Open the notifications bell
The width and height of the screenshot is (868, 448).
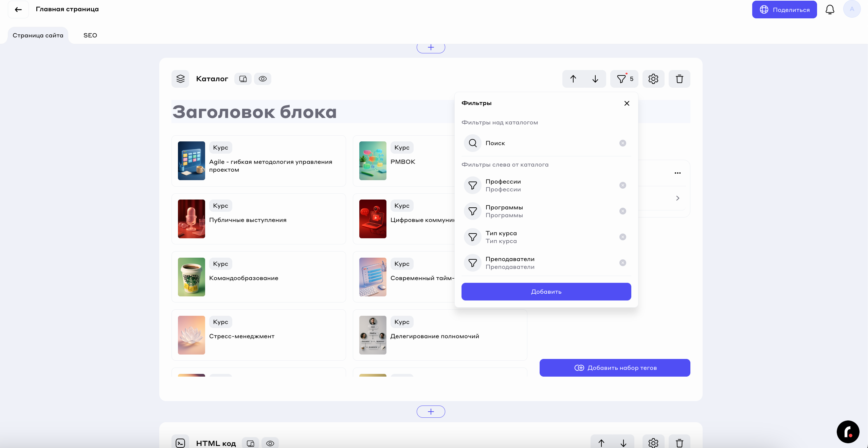coord(830,10)
